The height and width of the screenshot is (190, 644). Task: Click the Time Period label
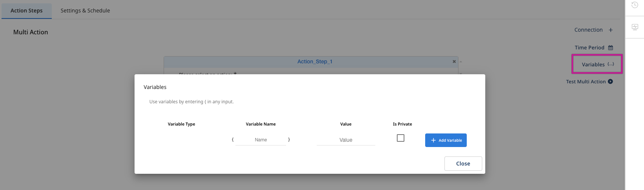[x=589, y=47]
